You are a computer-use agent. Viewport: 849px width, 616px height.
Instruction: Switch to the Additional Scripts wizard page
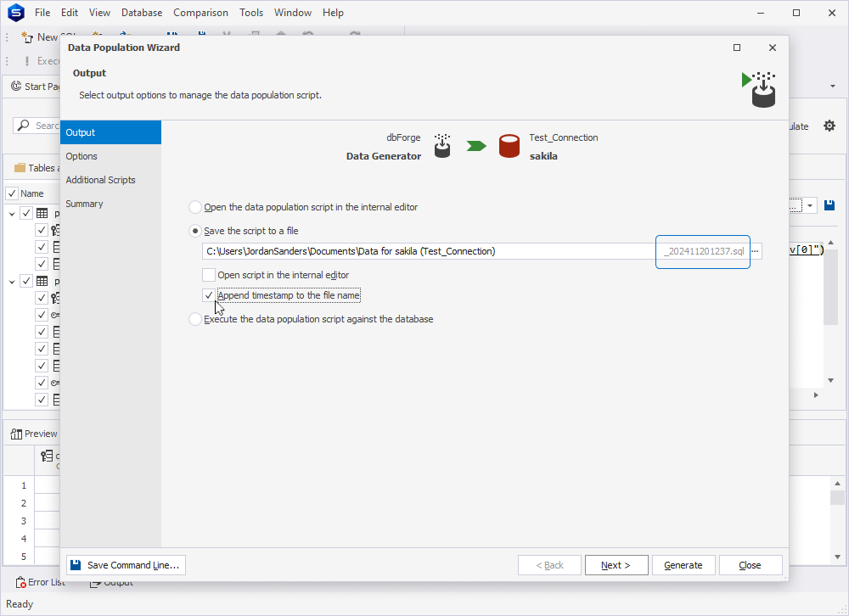pos(110,180)
